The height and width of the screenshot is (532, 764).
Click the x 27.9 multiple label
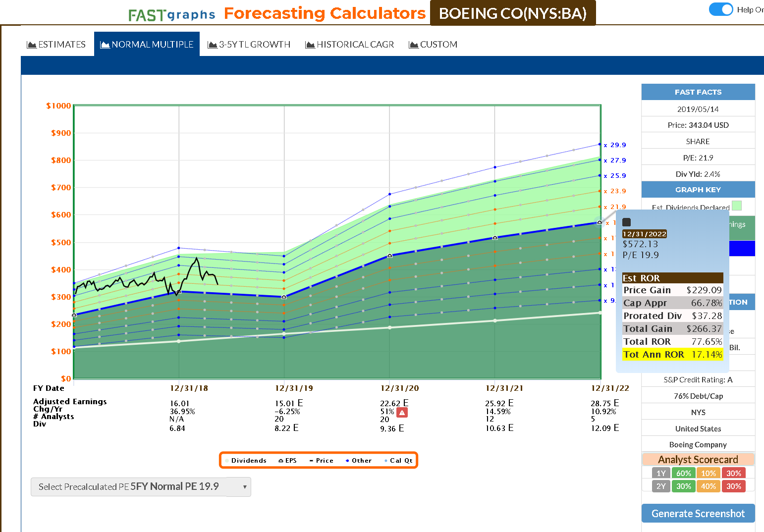(x=615, y=160)
